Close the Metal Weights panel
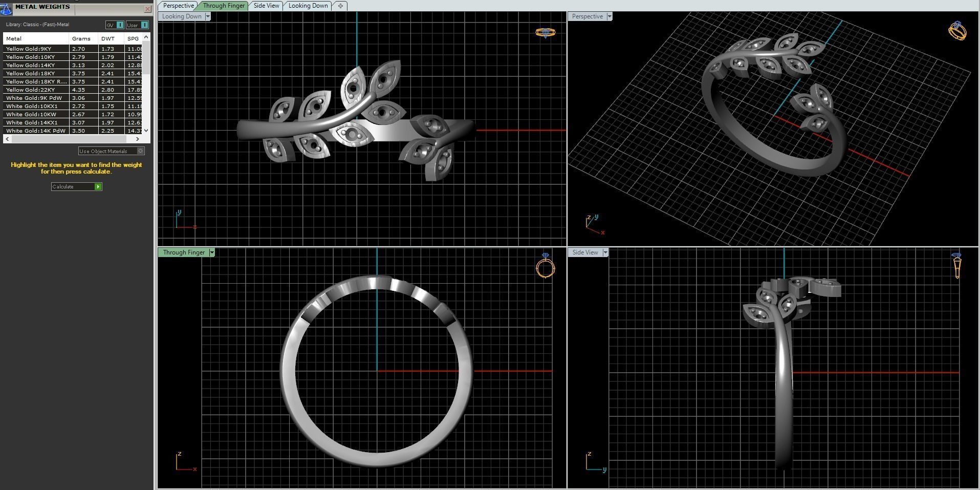The height and width of the screenshot is (490, 980). pyautogui.click(x=147, y=9)
